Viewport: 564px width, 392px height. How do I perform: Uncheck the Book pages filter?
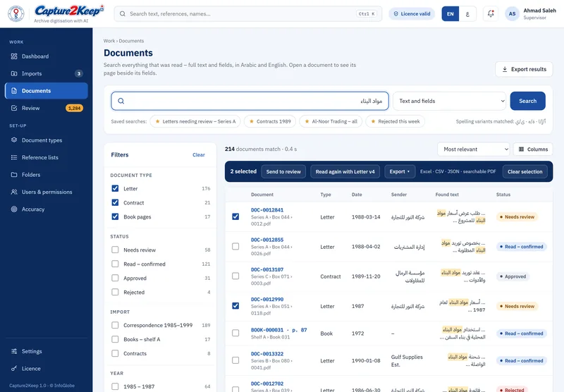pyautogui.click(x=115, y=216)
